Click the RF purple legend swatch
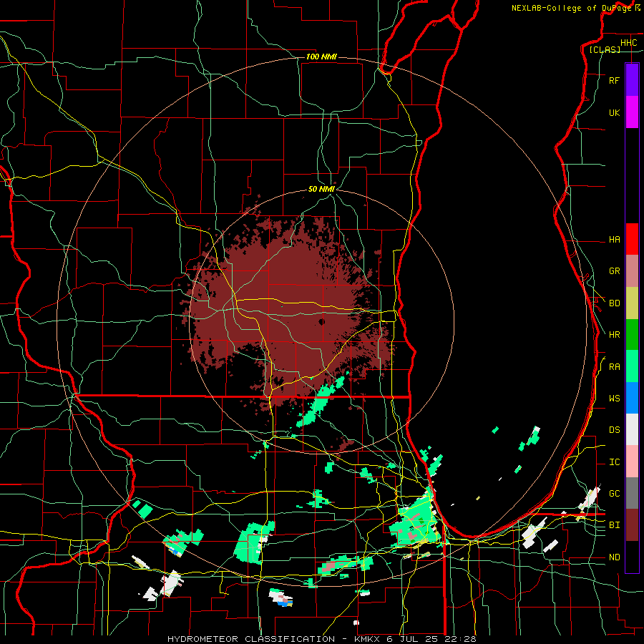Screen dimensions: 644x644 coord(632,80)
